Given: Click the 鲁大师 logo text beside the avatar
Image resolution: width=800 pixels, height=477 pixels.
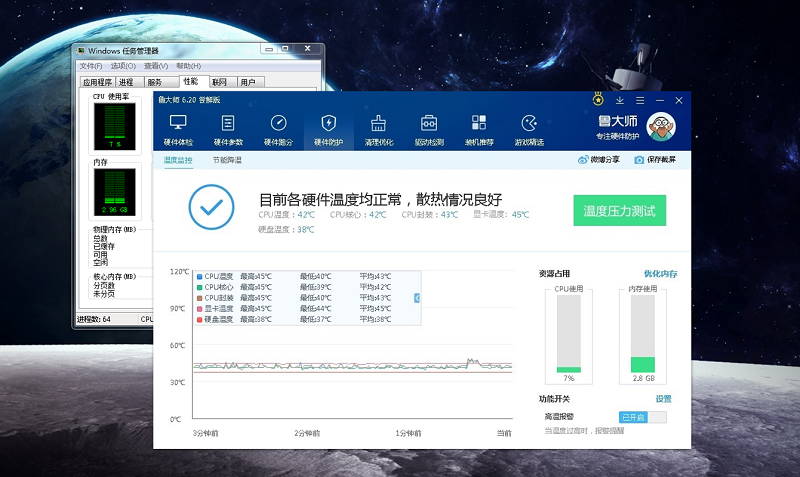Looking at the screenshot, I should click(x=617, y=121).
